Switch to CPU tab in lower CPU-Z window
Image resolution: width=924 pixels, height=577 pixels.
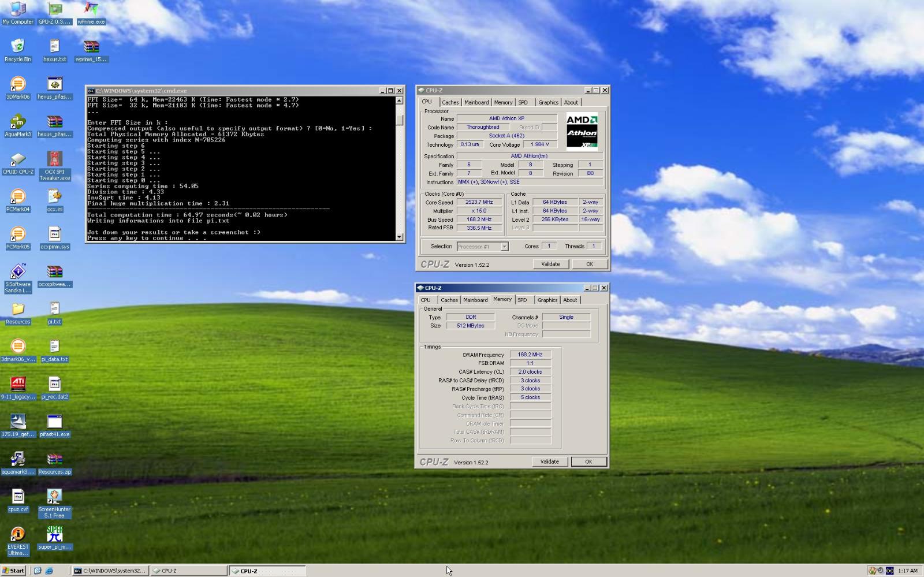[426, 300]
